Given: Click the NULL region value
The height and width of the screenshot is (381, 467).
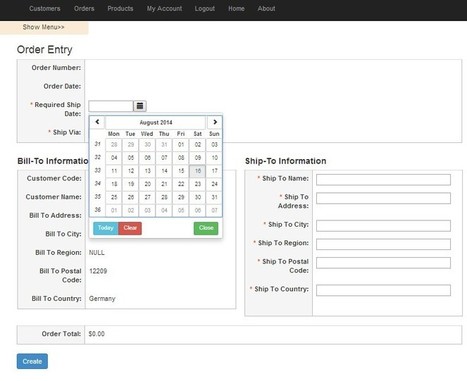Looking at the screenshot, I should click(97, 253).
